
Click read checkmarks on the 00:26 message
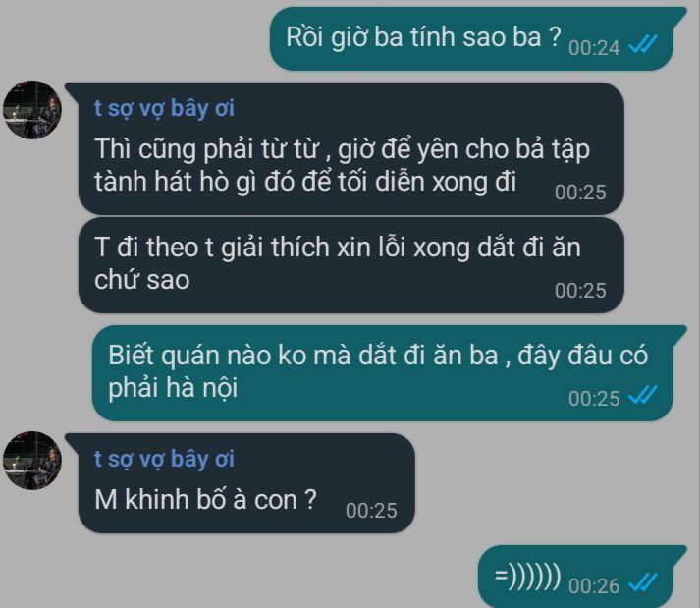pos(643,583)
